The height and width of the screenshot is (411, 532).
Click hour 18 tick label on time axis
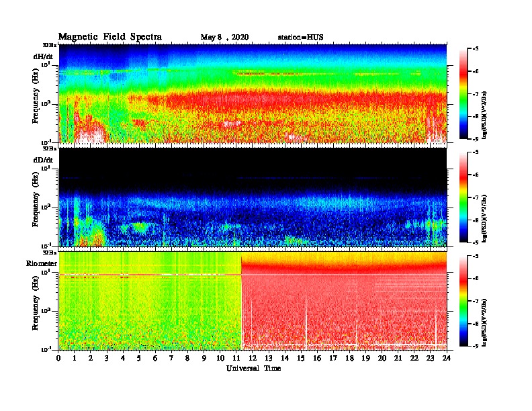pyautogui.click(x=349, y=358)
